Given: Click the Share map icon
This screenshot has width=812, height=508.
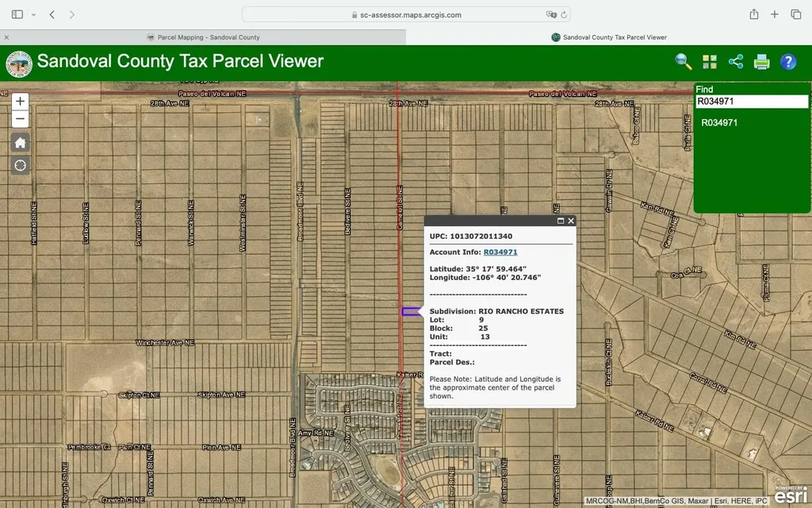Looking at the screenshot, I should tap(735, 62).
